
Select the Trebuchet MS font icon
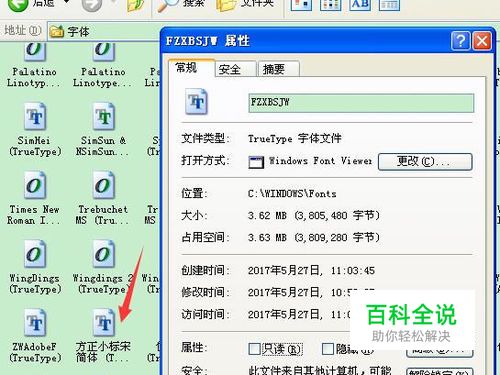103,185
